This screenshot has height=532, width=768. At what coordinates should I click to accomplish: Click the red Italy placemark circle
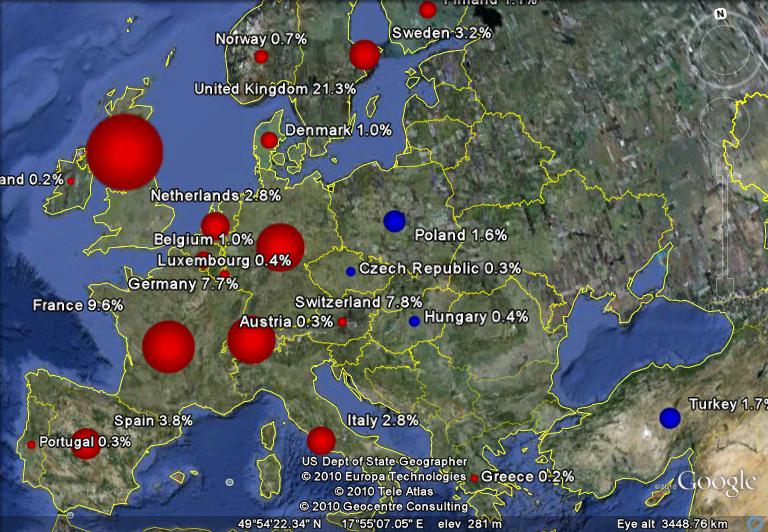321,440
